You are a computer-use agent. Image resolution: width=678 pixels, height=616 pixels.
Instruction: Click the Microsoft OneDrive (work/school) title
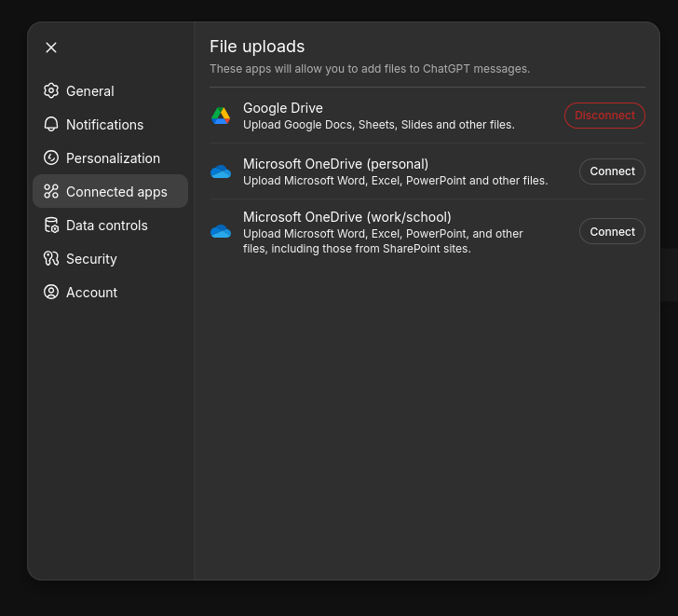346,217
